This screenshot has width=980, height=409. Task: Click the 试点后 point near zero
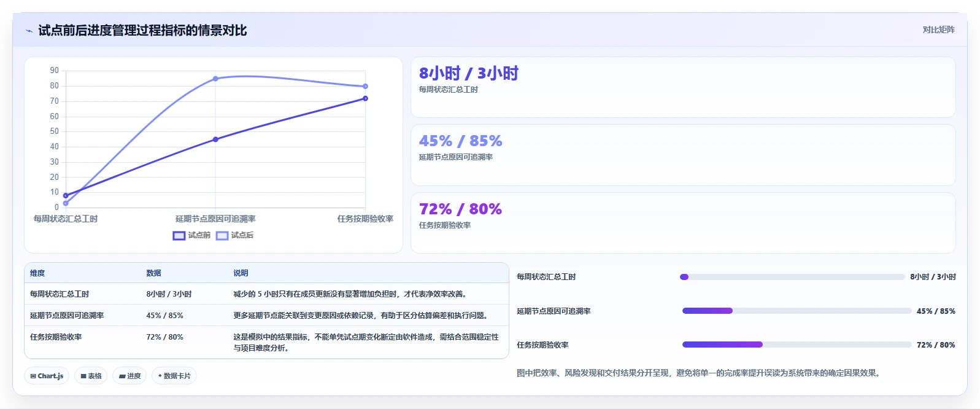coord(66,203)
